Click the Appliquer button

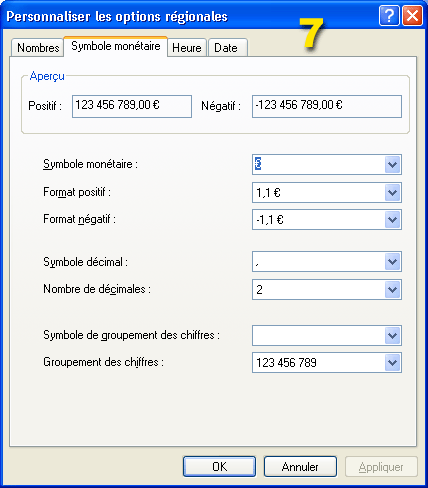coord(381,467)
